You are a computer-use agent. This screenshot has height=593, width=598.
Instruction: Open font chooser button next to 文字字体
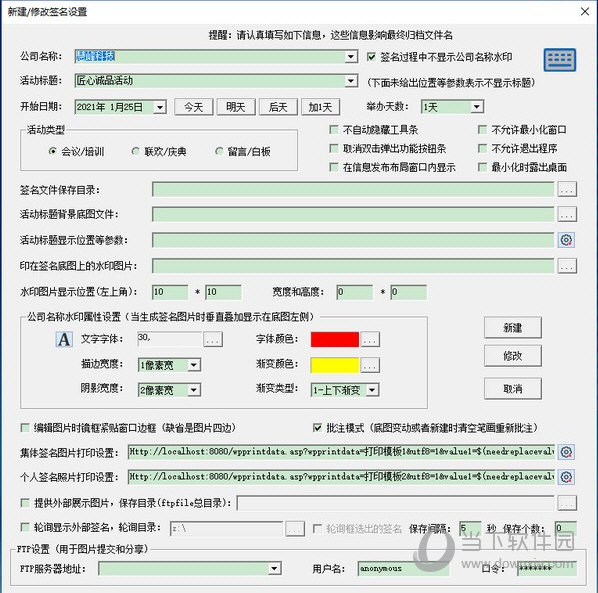213,339
